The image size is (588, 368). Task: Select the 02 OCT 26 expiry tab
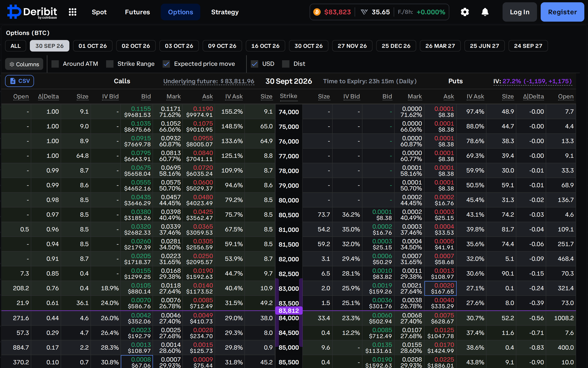pos(136,46)
